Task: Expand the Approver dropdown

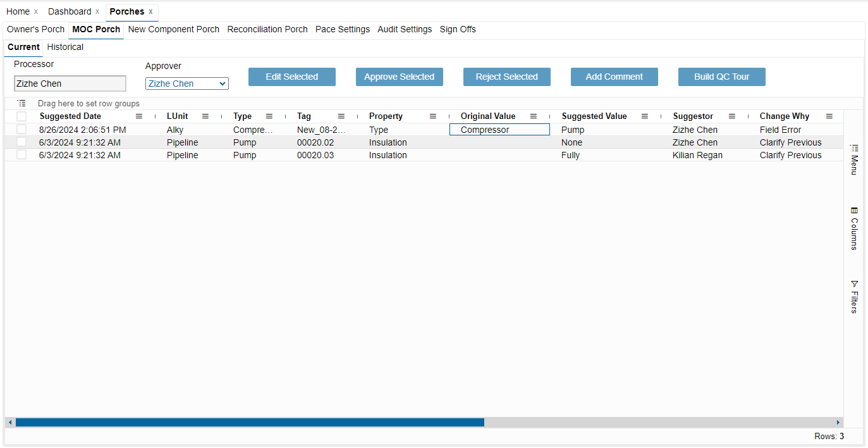Action: click(187, 84)
